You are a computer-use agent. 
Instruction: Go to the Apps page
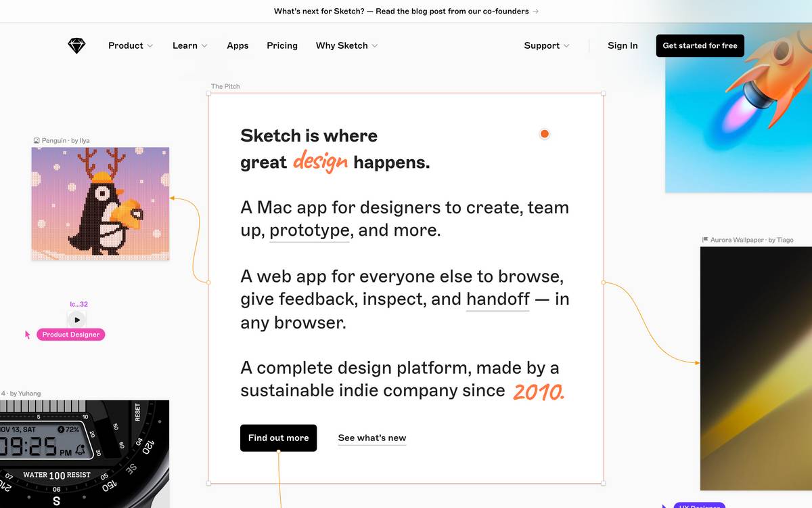pos(238,45)
